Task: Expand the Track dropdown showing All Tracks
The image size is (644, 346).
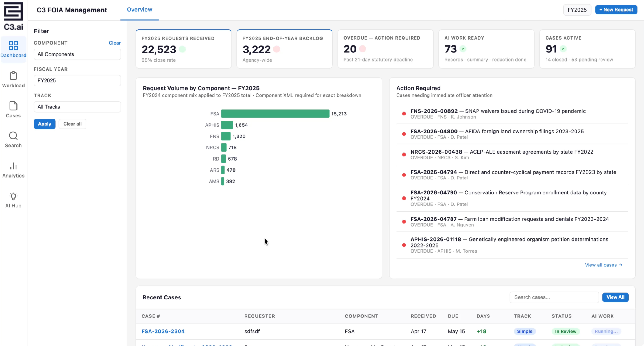Action: [77, 107]
